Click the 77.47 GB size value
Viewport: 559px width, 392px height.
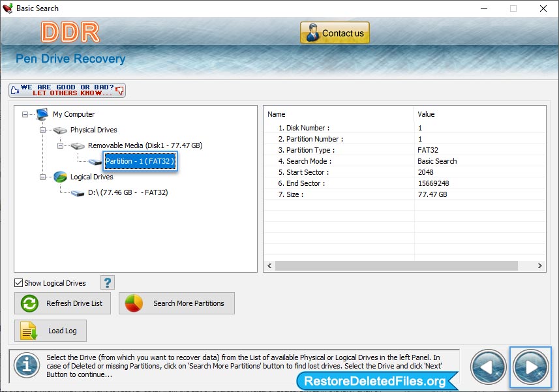click(x=432, y=194)
